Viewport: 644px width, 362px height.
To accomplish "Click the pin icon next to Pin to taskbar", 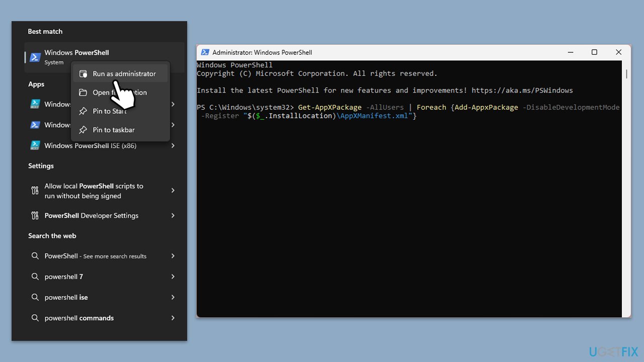I will [x=83, y=130].
